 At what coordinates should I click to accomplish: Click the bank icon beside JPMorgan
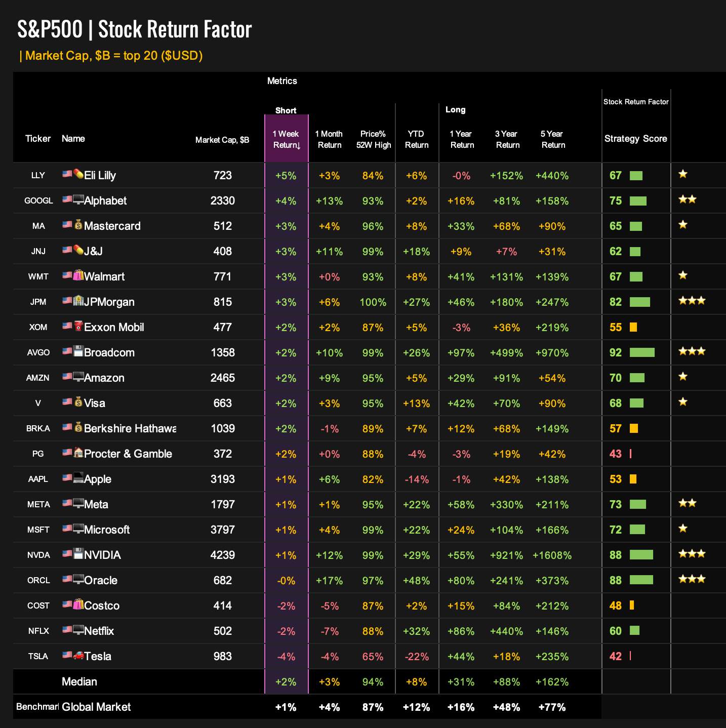pyautogui.click(x=78, y=301)
